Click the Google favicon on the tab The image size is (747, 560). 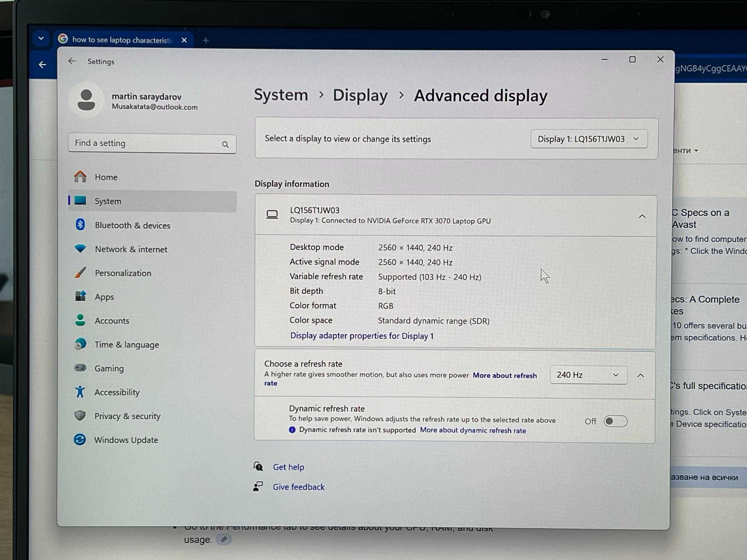coord(63,39)
